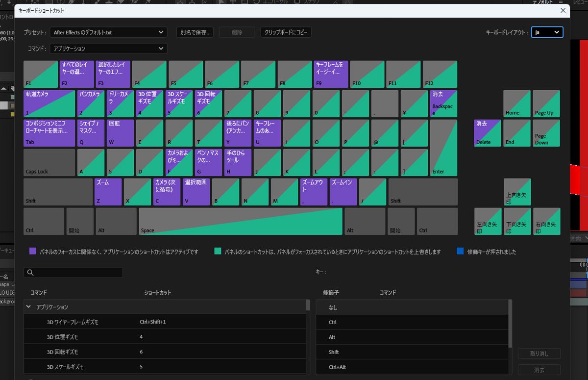Image resolution: width=588 pixels, height=380 pixels.
Task: Select the Y key labeled 後ろにパン
Action: pyautogui.click(x=238, y=133)
